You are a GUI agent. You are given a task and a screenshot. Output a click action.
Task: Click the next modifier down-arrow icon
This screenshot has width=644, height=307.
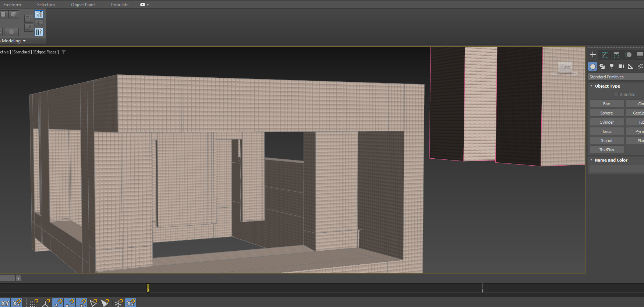28,28
